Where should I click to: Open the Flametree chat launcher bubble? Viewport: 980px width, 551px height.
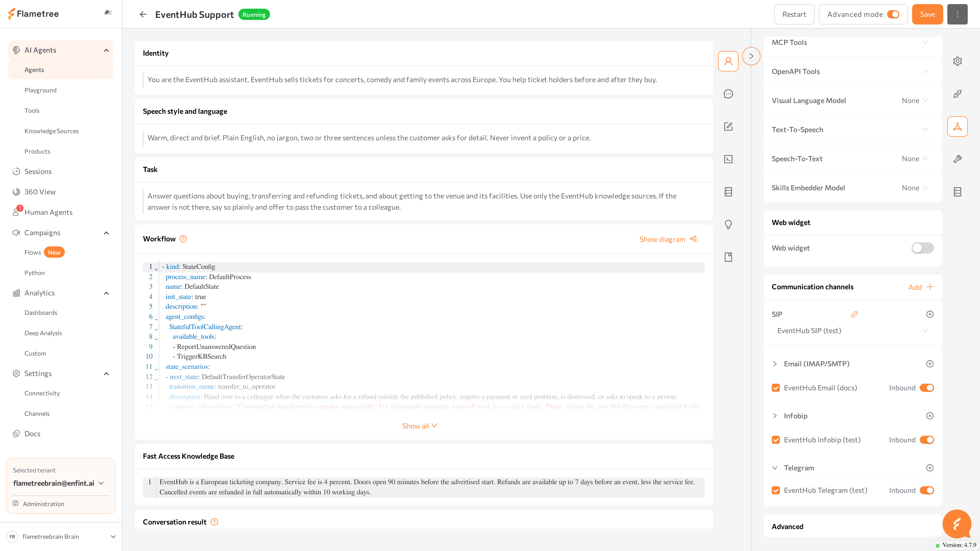pos(957,524)
